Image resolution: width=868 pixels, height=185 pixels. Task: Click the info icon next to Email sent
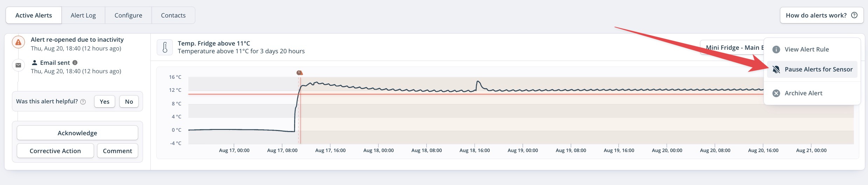tap(75, 63)
